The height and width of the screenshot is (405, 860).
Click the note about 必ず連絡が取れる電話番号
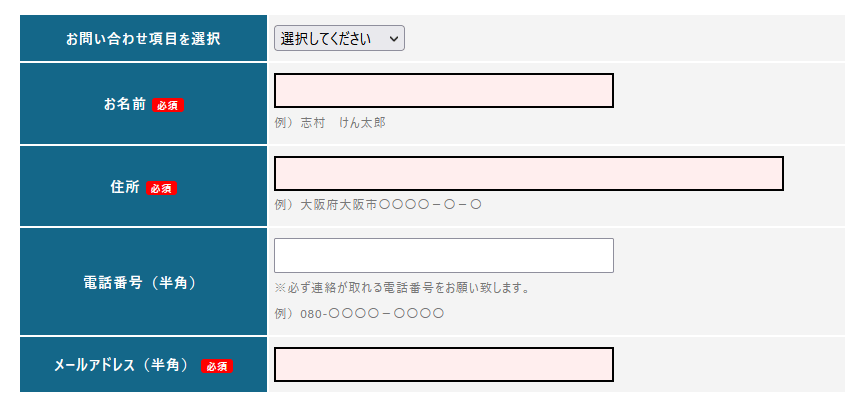coord(401,288)
